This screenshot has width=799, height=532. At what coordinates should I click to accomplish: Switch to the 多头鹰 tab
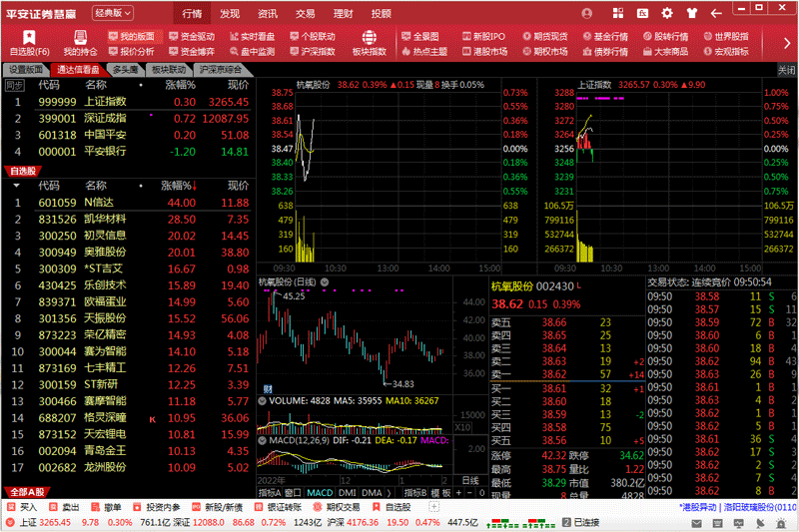[126, 70]
